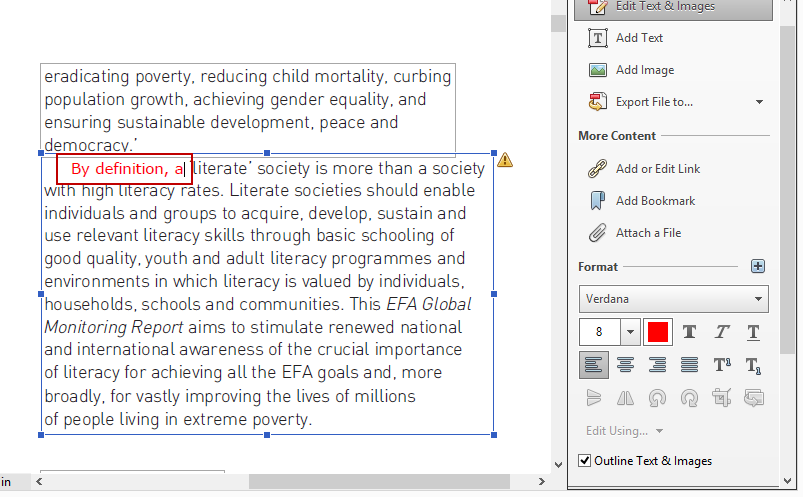Toggle italic text formatting
The image size is (803, 497).
[722, 332]
